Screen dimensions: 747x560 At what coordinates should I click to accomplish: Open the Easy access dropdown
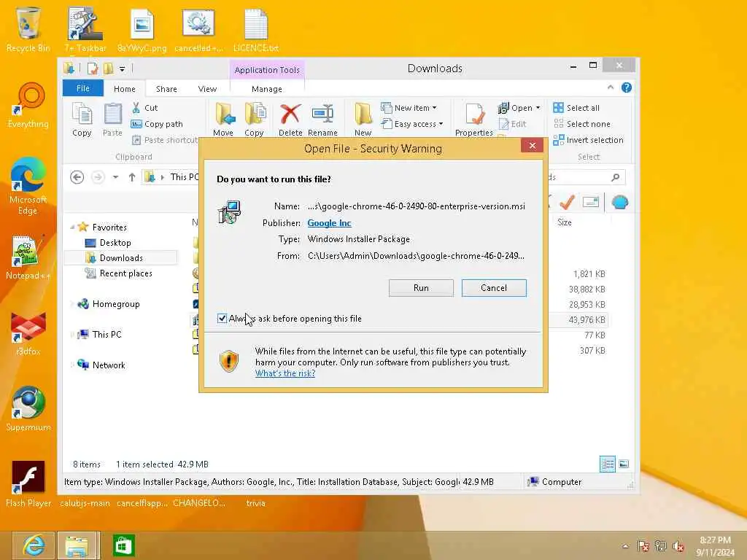click(412, 124)
